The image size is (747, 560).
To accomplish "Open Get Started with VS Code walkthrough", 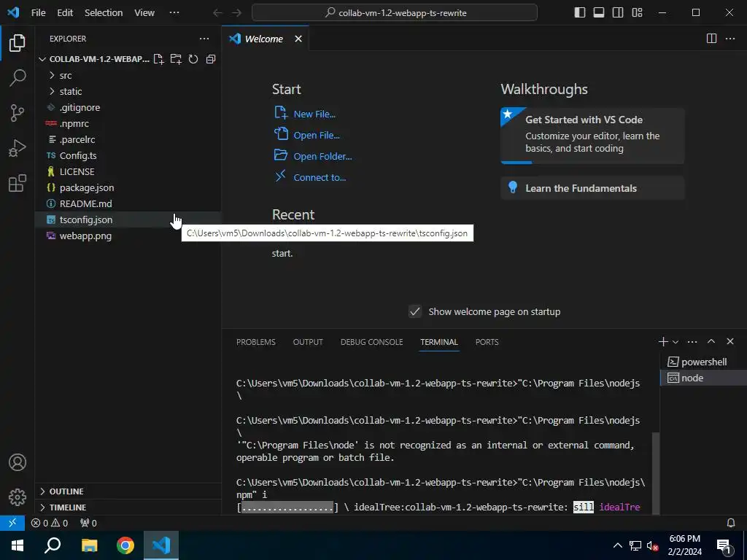I will click(x=592, y=136).
